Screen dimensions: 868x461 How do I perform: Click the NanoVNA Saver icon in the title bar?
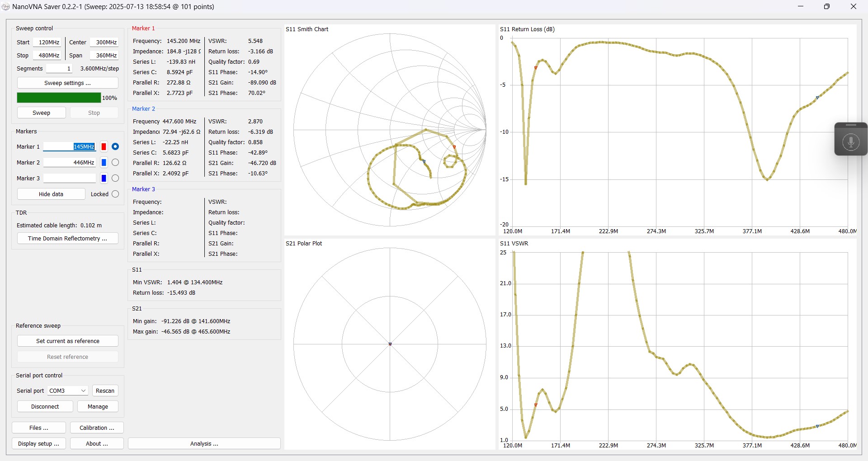tap(6, 7)
